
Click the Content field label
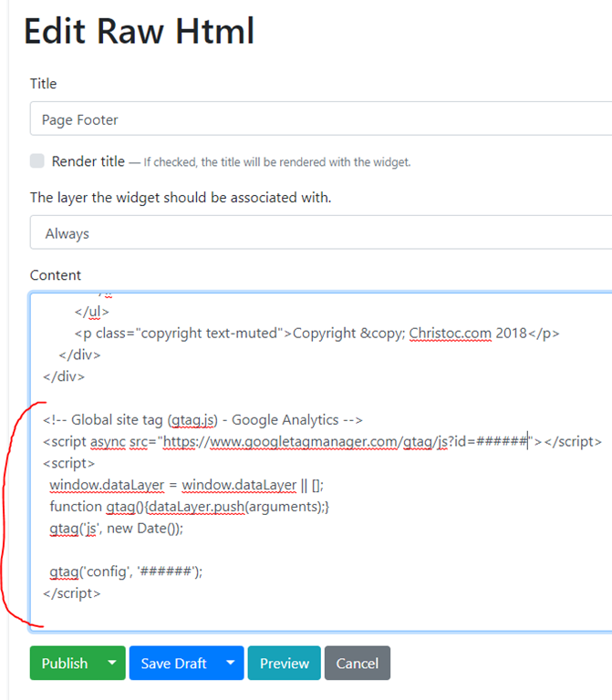(x=56, y=275)
